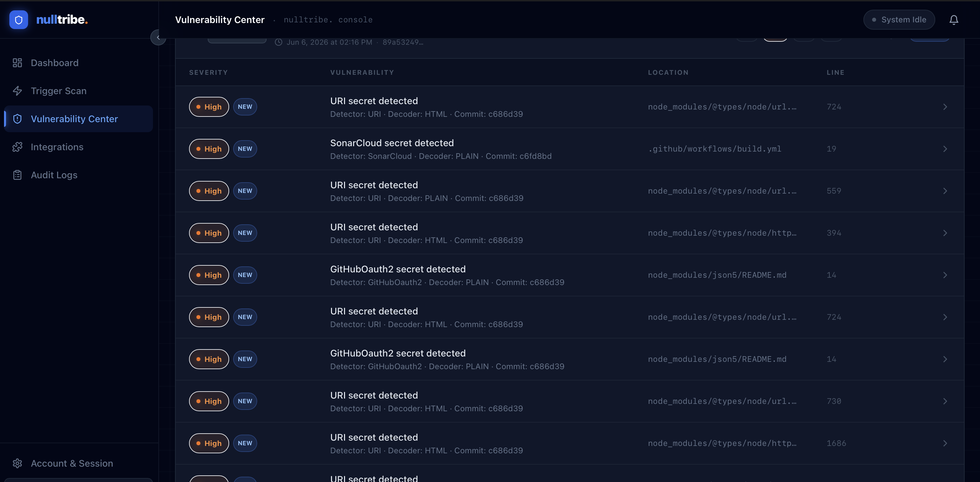The width and height of the screenshot is (980, 482).
Task: Select Vulnerability Center in the sidebar
Action: coord(78,118)
